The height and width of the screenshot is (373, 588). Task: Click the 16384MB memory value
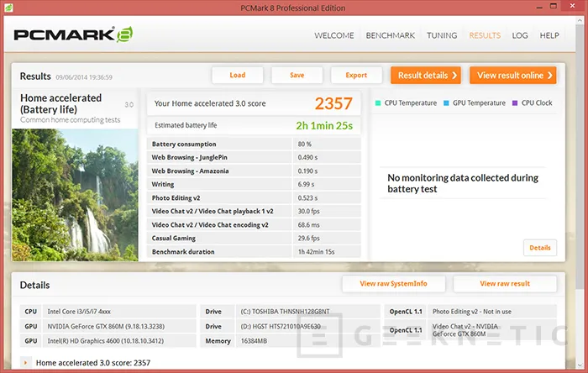point(254,341)
